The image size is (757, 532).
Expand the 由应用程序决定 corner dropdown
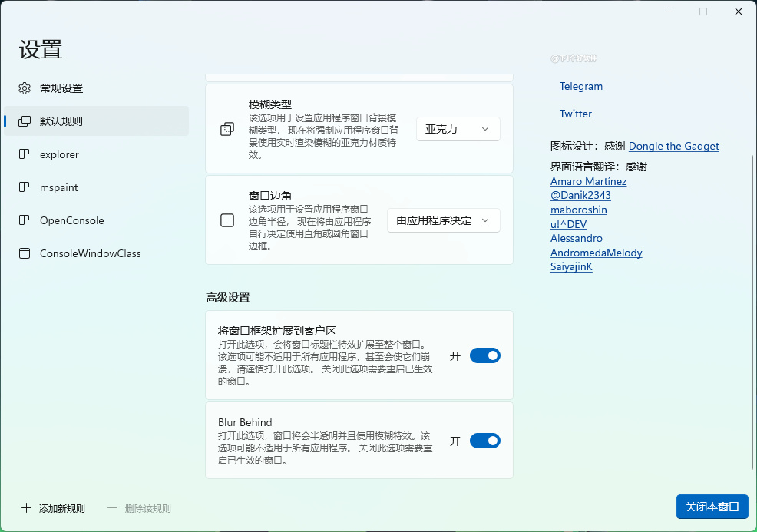[443, 220]
